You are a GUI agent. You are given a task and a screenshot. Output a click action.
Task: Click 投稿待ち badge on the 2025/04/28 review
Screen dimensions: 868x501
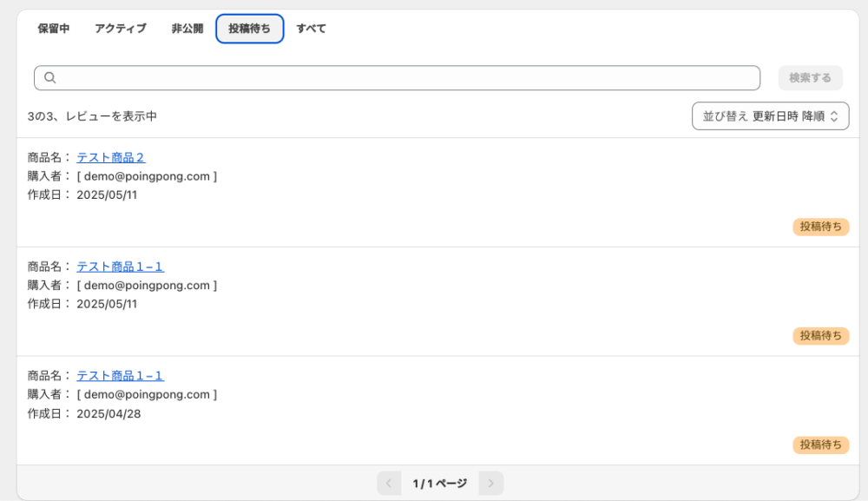coord(820,445)
